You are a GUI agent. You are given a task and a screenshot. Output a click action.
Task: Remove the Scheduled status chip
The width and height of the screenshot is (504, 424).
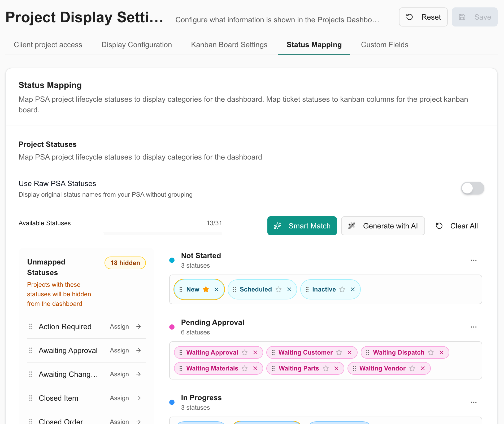[x=289, y=289]
